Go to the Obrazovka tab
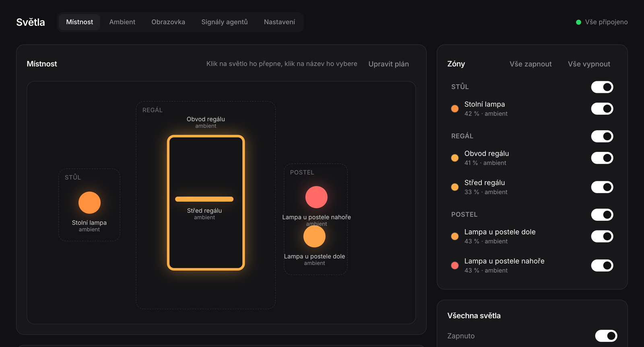 [168, 22]
